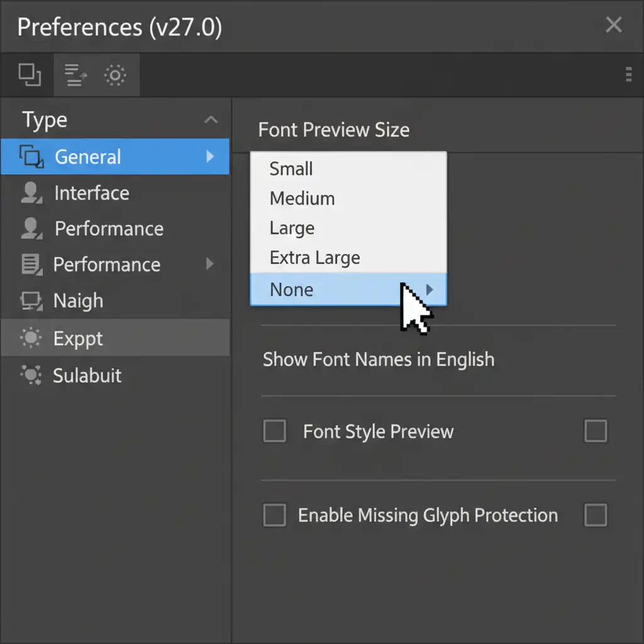Collapse the Type section chevron
644x644 pixels.
(x=211, y=119)
